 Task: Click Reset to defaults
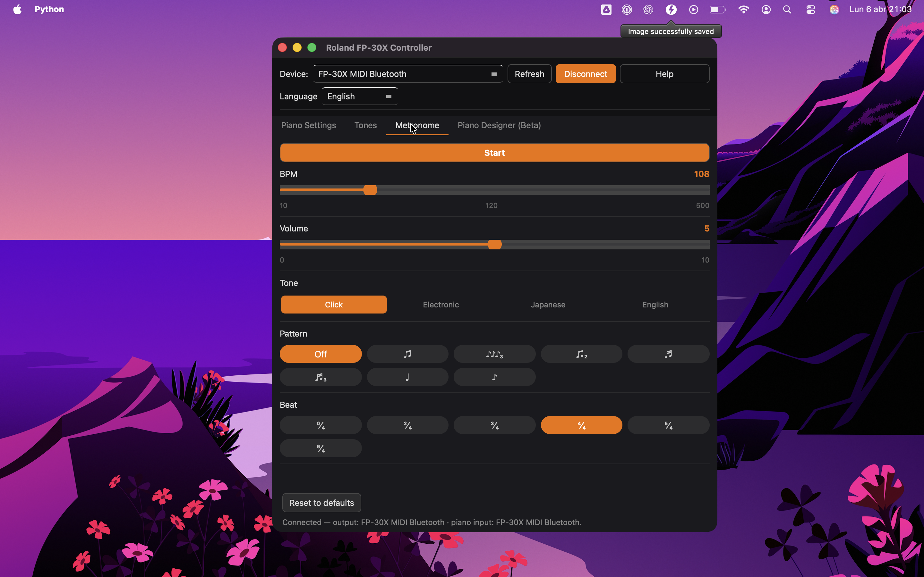(321, 503)
